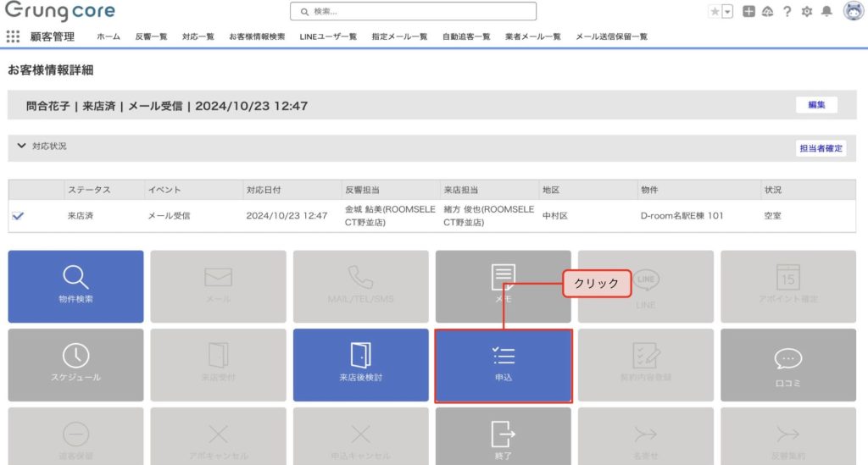
Task: Click the 編集 edit button
Action: coord(815,105)
